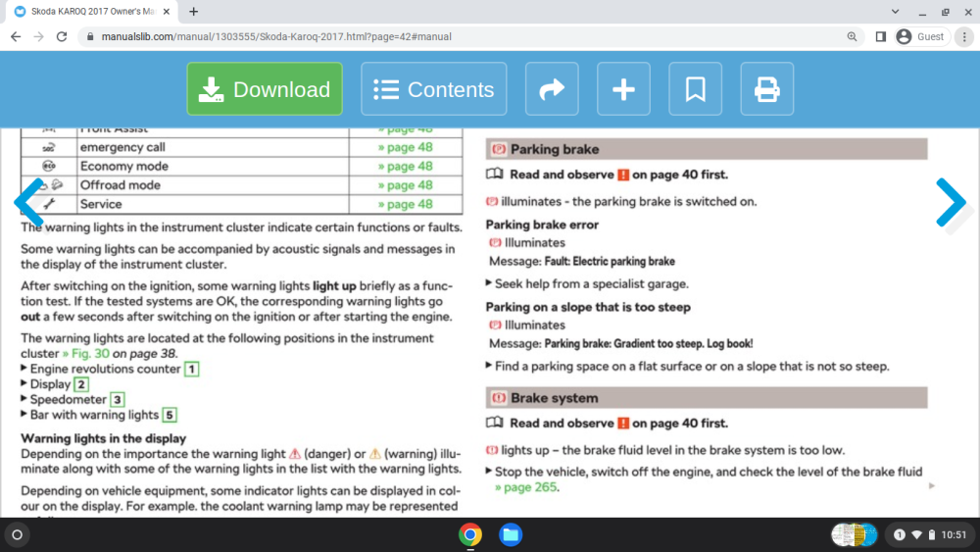The width and height of the screenshot is (980, 552).
Task: Click the boxed number 3 after Speedometer
Action: [x=117, y=399]
